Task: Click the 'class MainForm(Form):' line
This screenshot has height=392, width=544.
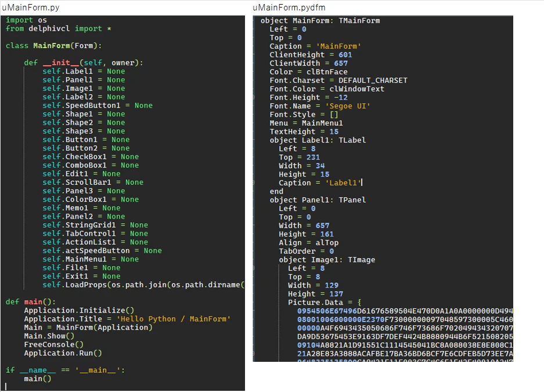Action: click(53, 45)
